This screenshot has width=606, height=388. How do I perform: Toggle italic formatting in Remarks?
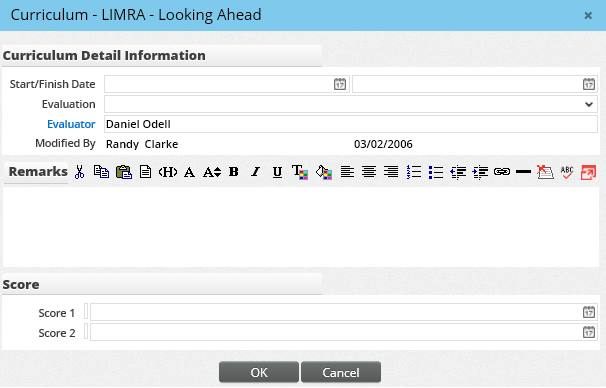[255, 172]
